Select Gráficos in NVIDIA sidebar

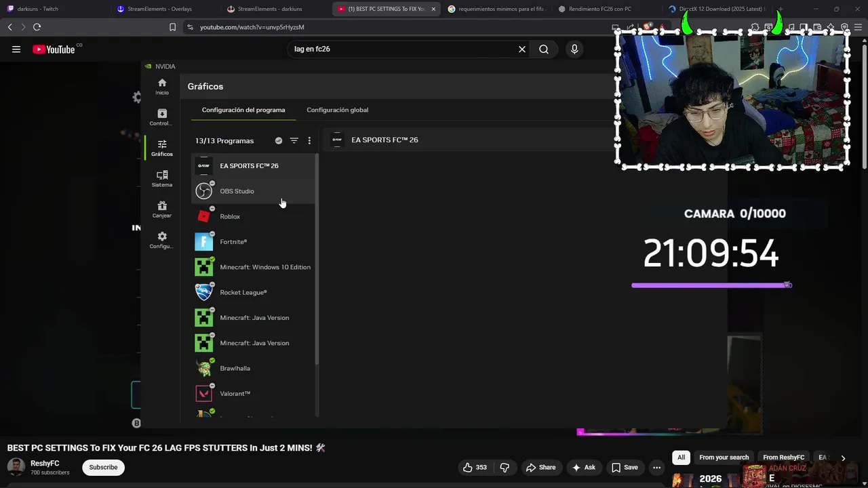[162, 148]
